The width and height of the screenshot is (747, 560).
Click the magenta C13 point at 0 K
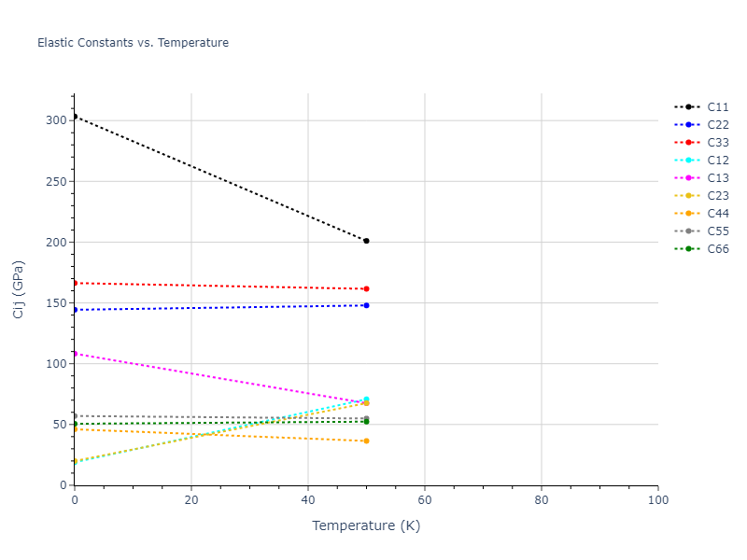point(75,354)
